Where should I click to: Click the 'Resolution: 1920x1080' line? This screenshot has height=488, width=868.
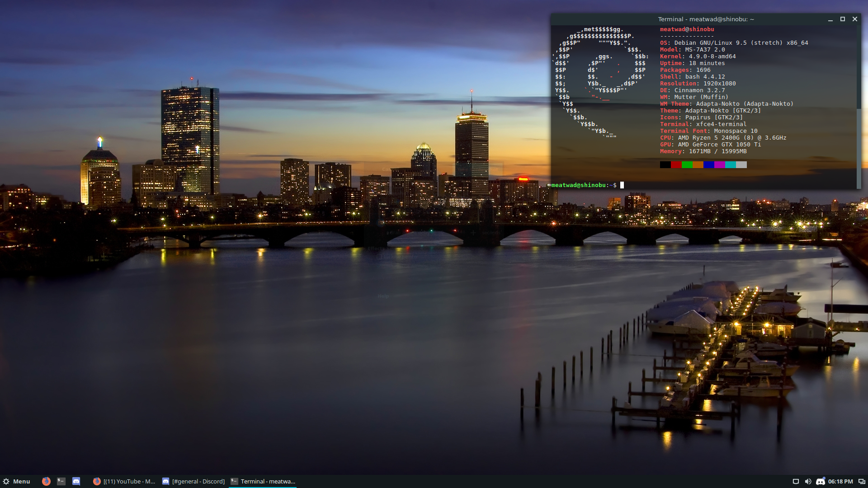coord(698,84)
